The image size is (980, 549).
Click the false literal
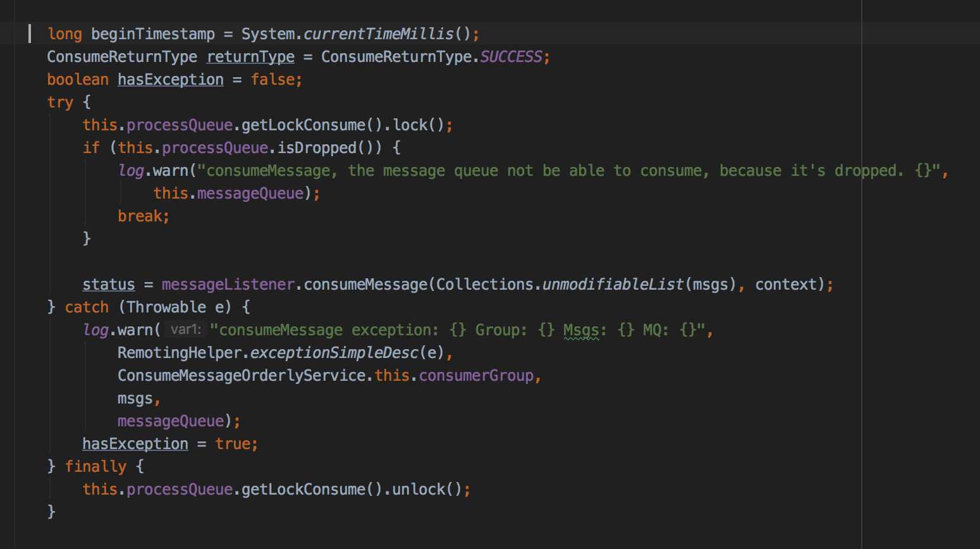point(273,80)
